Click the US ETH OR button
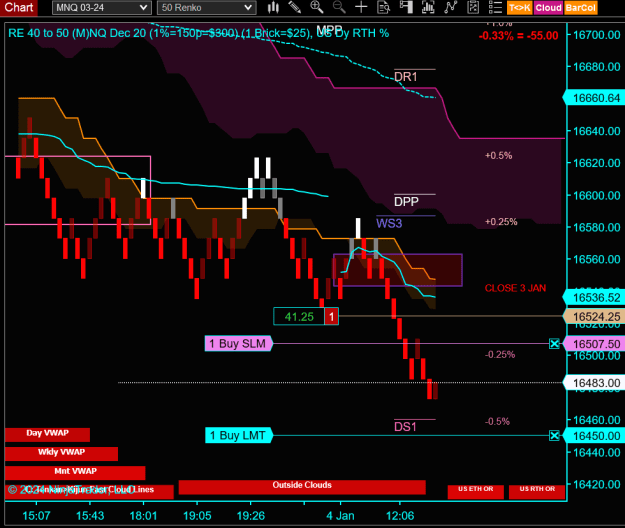The height and width of the screenshot is (528, 625). (476, 492)
